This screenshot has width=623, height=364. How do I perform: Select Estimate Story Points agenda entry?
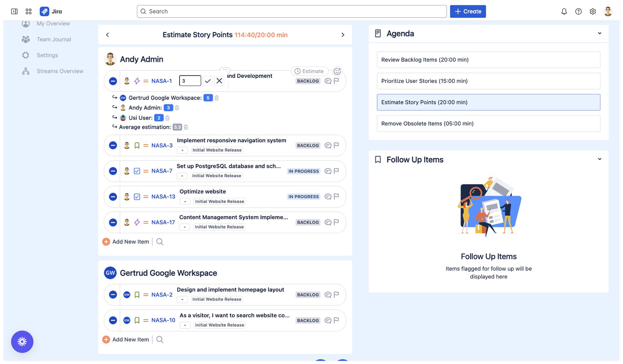pos(488,102)
